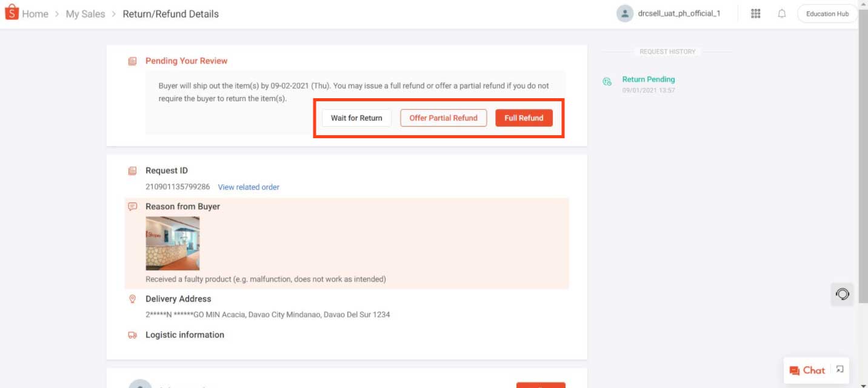Open the notifications bell
This screenshot has width=868, height=388.
781,13
